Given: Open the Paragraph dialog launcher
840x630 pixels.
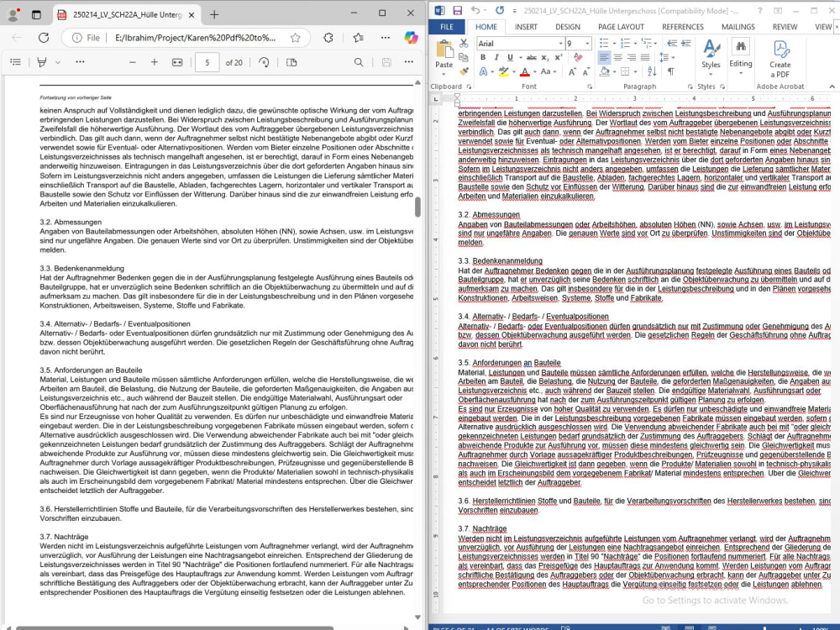Looking at the screenshot, I should click(x=690, y=87).
